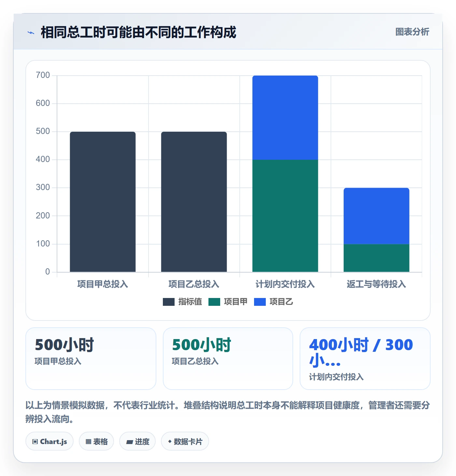Click the 700 y-axis tick label

43,75
